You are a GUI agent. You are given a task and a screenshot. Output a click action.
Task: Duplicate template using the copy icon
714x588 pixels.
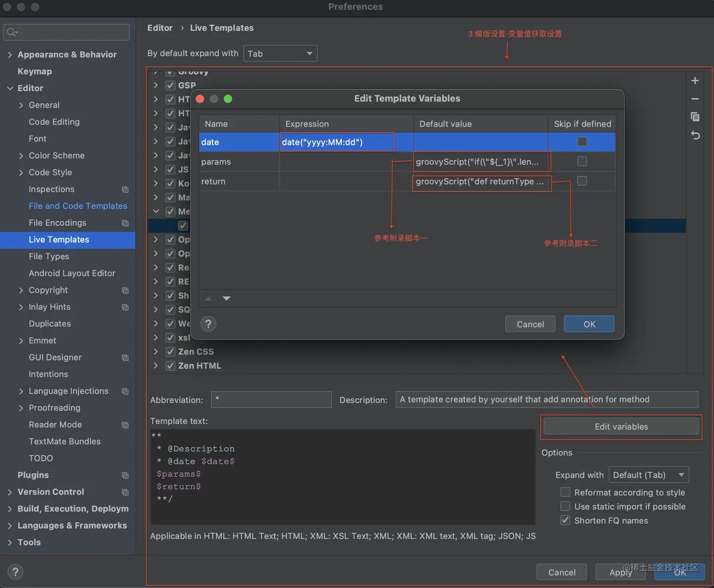coord(695,117)
